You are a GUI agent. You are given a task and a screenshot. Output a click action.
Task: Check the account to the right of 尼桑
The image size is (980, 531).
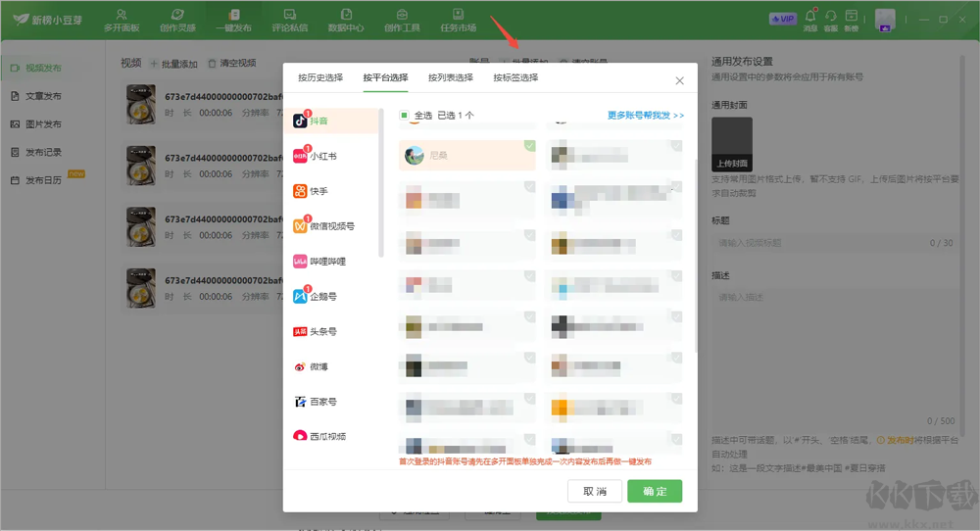[x=613, y=155]
